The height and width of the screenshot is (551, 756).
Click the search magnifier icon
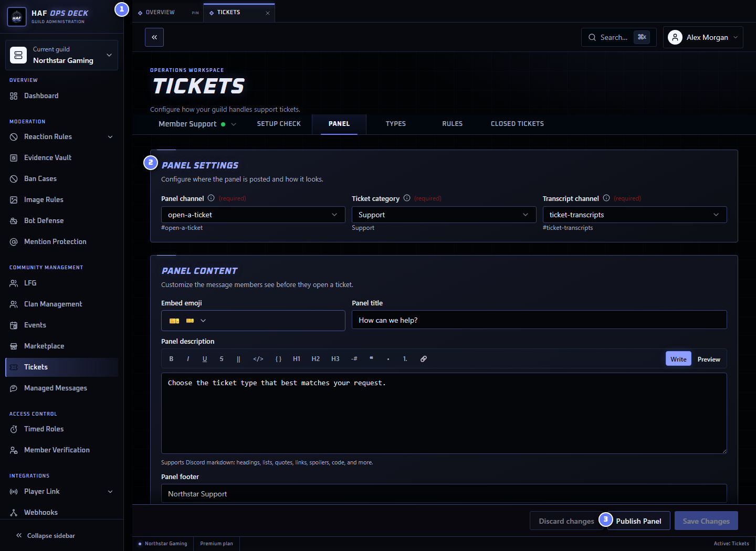tap(592, 37)
